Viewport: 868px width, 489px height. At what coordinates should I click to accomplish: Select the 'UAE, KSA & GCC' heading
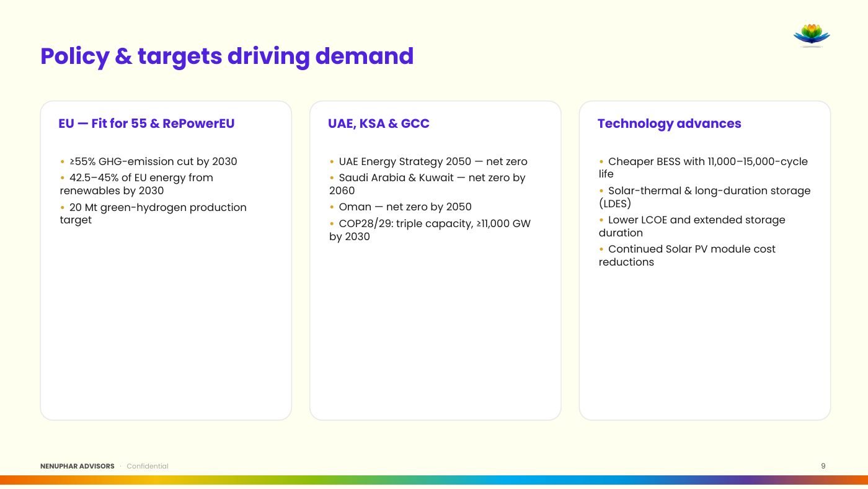[379, 123]
